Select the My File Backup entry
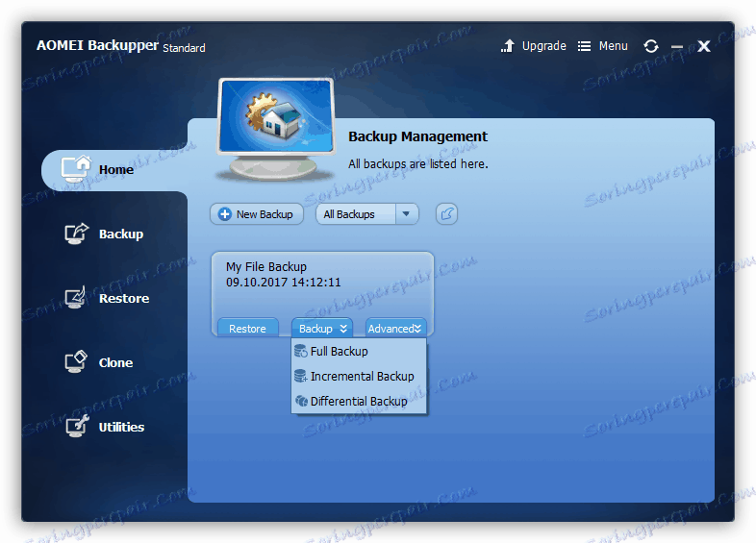This screenshot has height=543, width=756. point(322,294)
